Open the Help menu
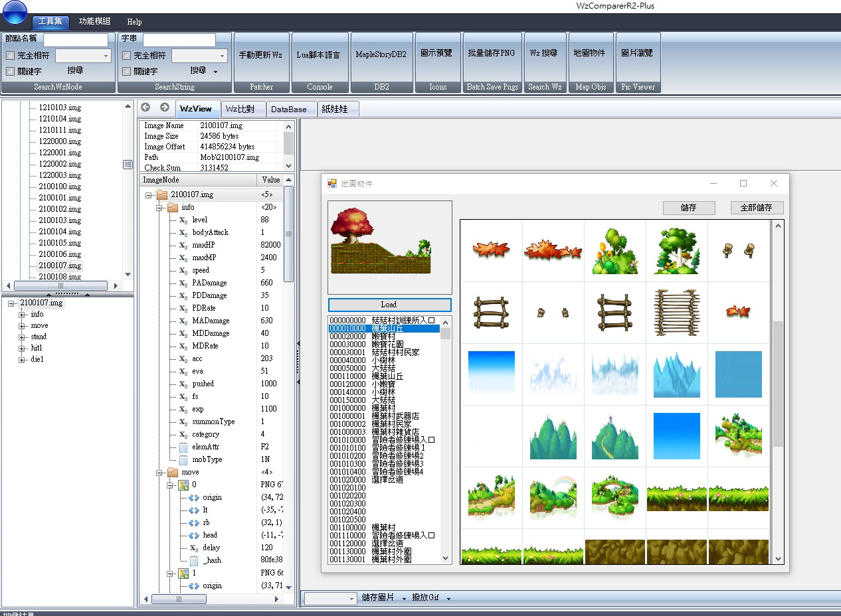The image size is (841, 616). tap(134, 21)
